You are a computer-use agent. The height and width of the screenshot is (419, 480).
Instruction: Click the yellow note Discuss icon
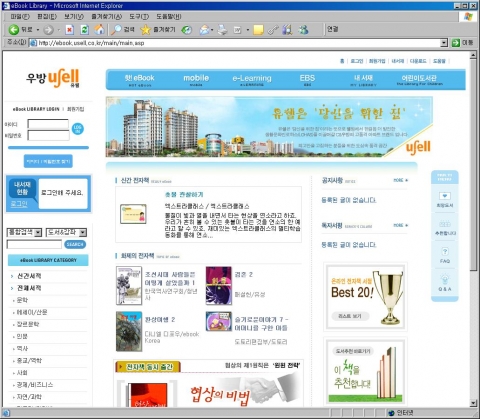pos(258,30)
